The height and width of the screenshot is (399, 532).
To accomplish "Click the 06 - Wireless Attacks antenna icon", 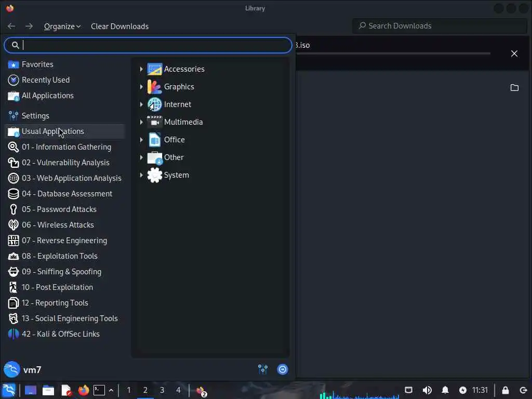I will 13,225.
